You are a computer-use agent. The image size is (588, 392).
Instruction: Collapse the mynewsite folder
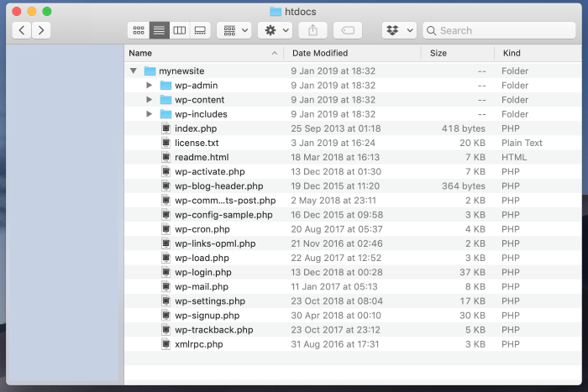pyautogui.click(x=133, y=71)
